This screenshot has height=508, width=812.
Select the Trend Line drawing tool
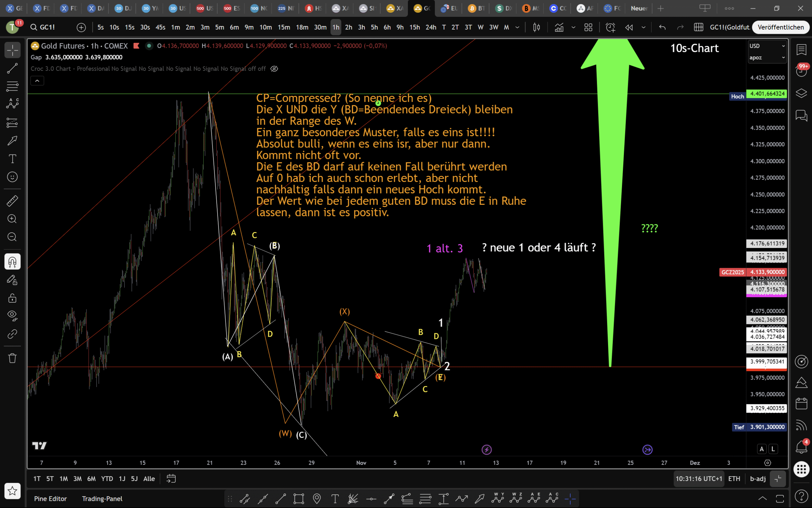point(12,68)
